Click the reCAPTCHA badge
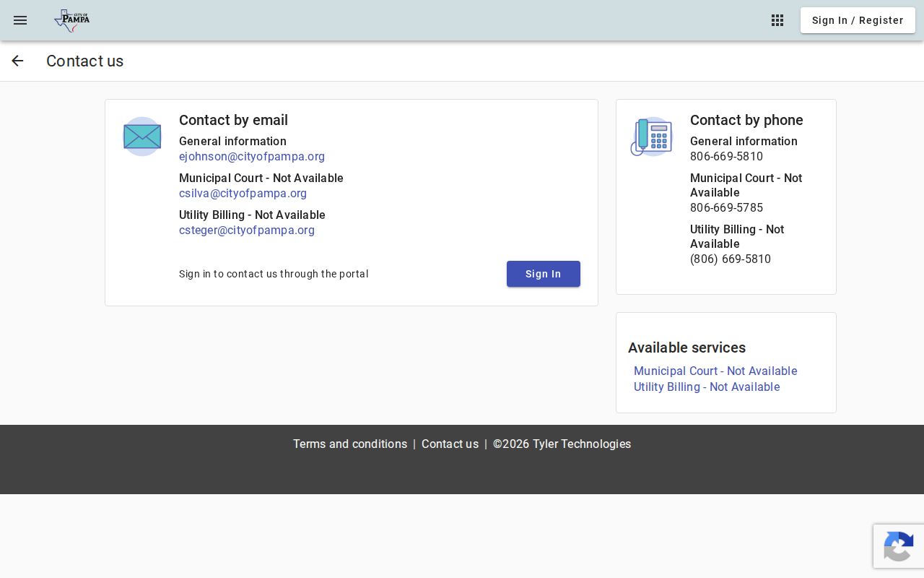Image resolution: width=924 pixels, height=578 pixels. pyautogui.click(x=899, y=546)
